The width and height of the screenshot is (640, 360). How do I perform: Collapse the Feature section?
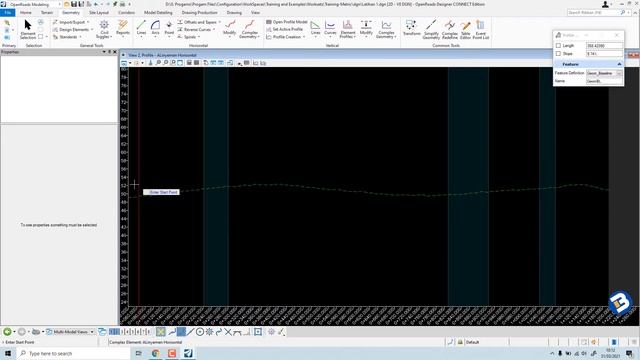(619, 64)
